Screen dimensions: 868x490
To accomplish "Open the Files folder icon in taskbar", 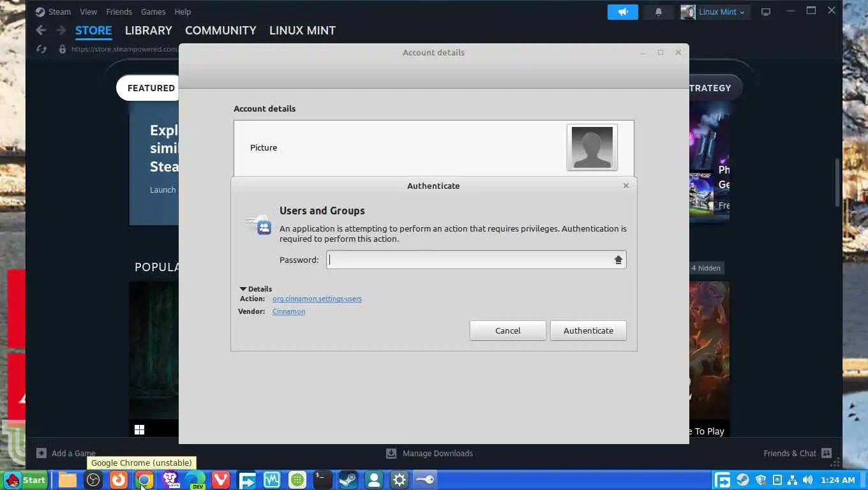I will (68, 480).
